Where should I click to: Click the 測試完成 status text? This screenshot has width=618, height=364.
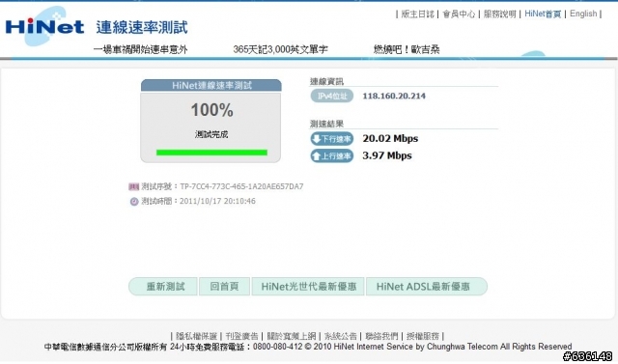[x=211, y=135]
